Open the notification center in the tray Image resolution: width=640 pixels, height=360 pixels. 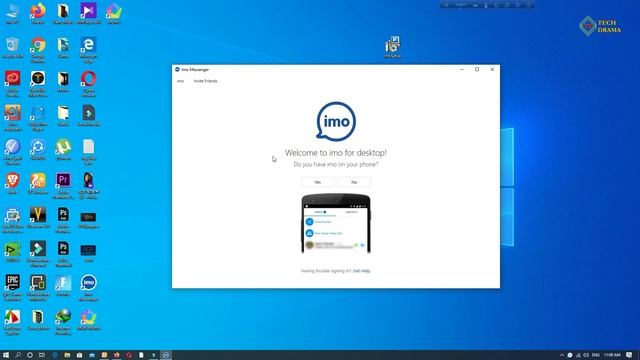tap(629, 355)
